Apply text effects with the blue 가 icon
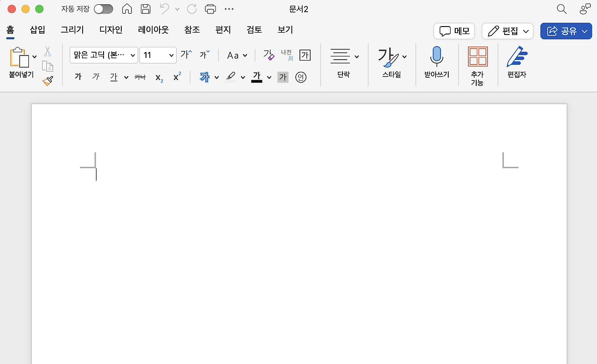597x364 pixels. [204, 77]
